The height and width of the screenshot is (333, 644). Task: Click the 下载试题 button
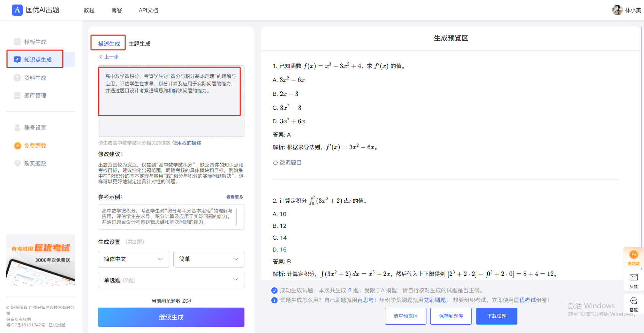[497, 316]
